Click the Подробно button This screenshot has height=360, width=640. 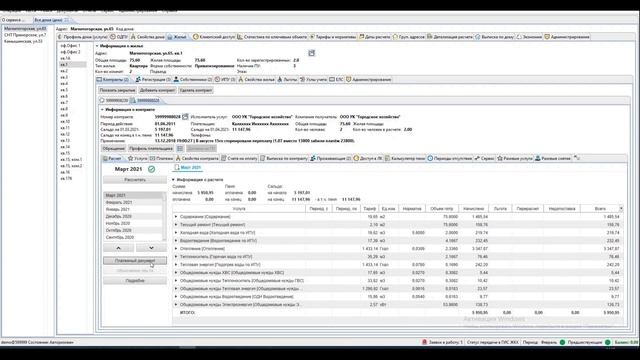tap(135, 281)
